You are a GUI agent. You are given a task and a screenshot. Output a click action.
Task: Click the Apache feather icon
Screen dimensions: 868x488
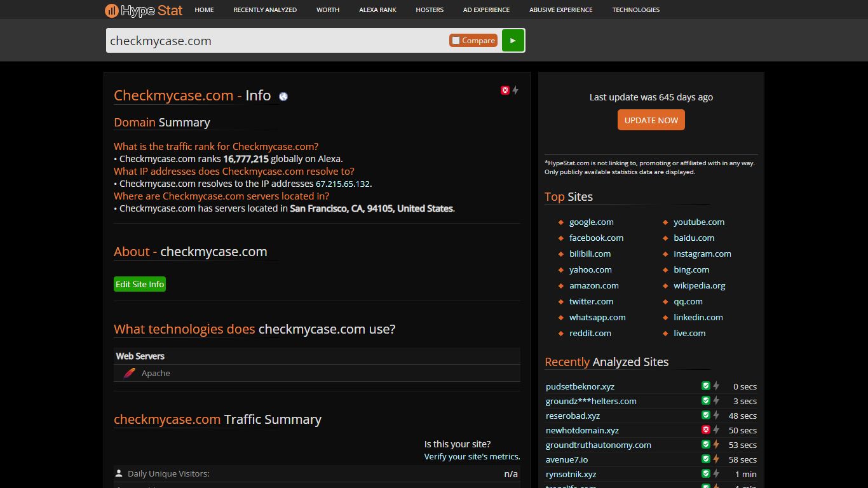130,373
